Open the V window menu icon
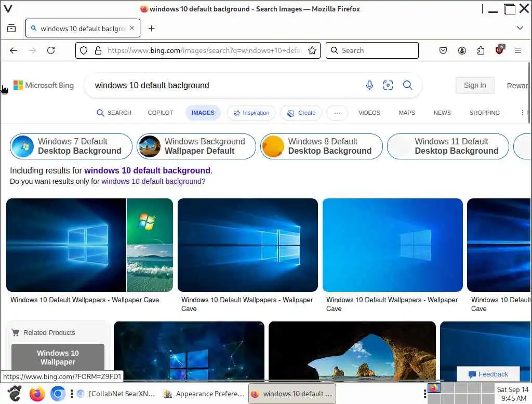Image resolution: width=532 pixels, height=404 pixels. [8, 8]
